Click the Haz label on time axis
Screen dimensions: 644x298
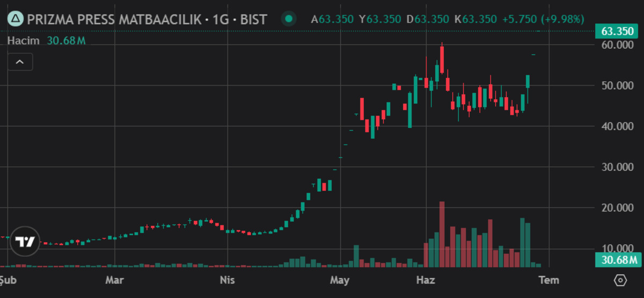coord(427,280)
